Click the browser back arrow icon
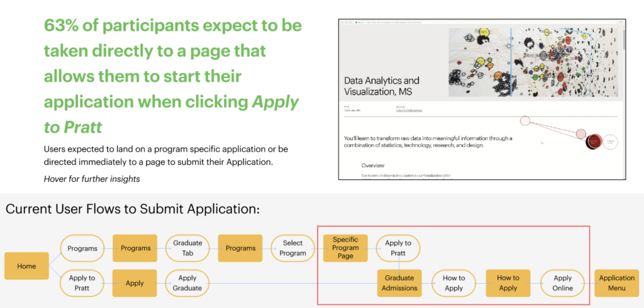The height and width of the screenshot is (308, 644). coord(342,22)
